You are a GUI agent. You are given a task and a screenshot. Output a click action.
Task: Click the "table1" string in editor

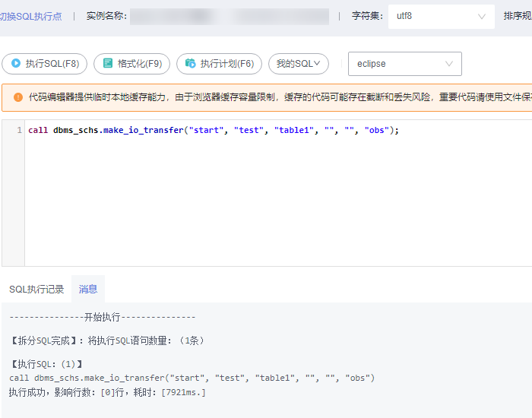[294, 130]
